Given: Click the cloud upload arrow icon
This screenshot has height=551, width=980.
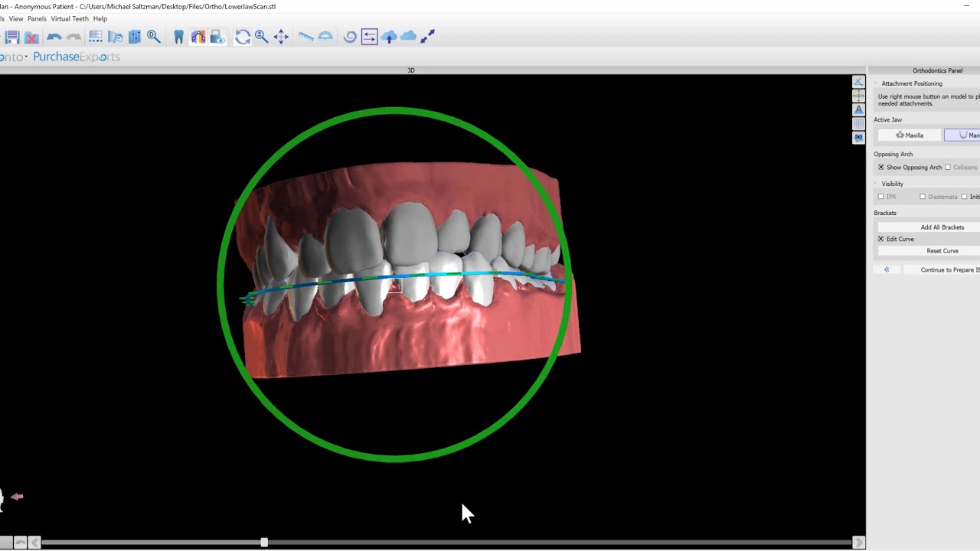Looking at the screenshot, I should click(389, 37).
